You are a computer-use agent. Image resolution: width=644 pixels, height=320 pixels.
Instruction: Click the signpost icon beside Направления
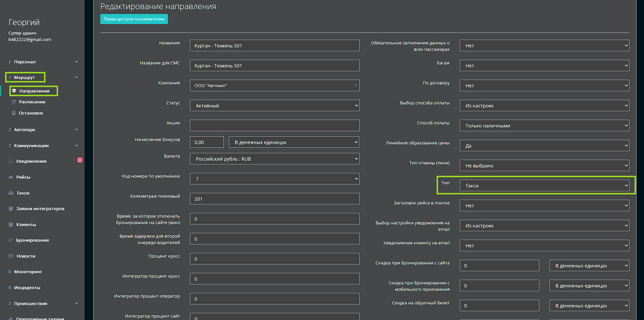pyautogui.click(x=14, y=91)
